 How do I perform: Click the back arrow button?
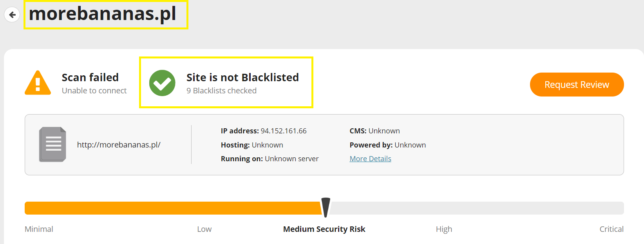pyautogui.click(x=12, y=15)
